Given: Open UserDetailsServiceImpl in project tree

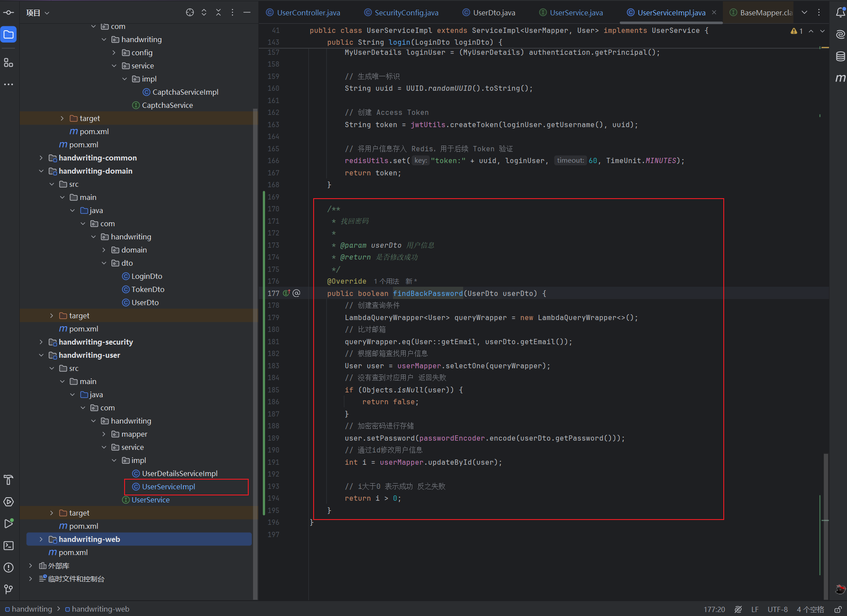Looking at the screenshot, I should click(179, 474).
